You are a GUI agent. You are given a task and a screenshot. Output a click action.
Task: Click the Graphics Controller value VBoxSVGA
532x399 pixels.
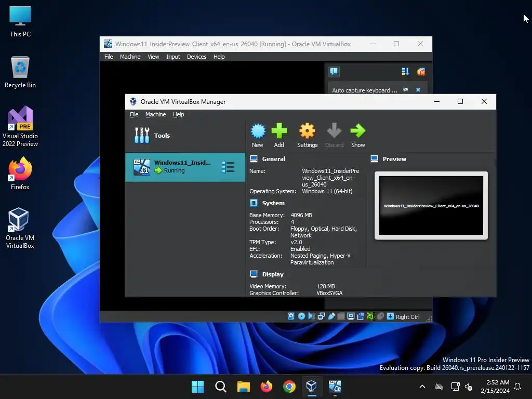coord(329,293)
